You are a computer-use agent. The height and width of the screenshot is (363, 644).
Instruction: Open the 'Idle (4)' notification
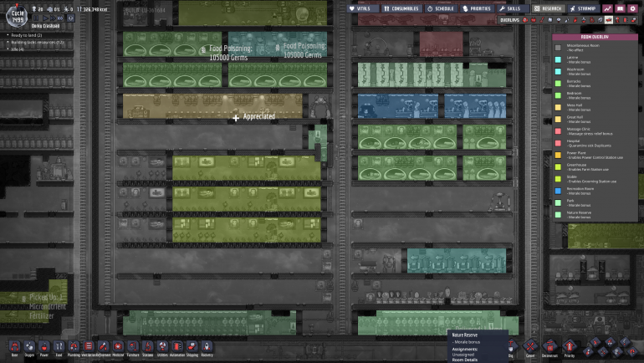[x=18, y=49]
